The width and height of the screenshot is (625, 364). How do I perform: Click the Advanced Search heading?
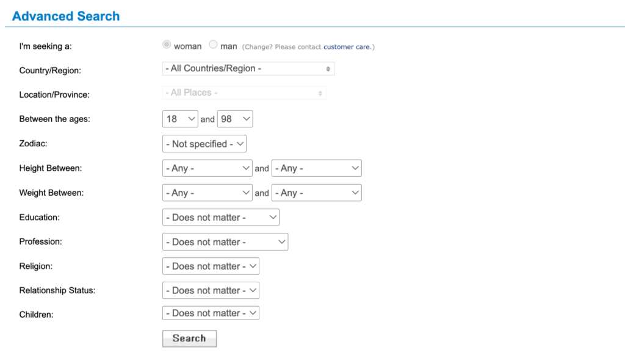point(66,16)
